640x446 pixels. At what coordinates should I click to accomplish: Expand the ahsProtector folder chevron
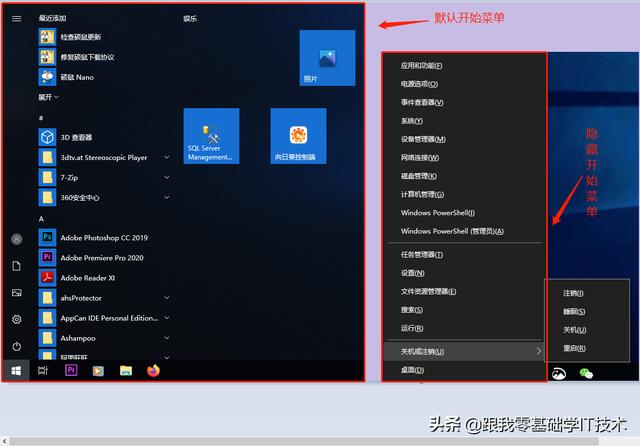[167, 298]
